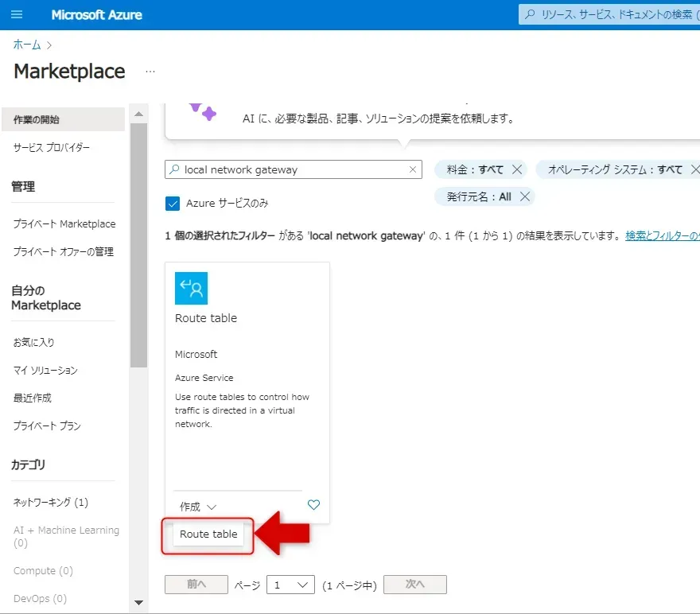The height and width of the screenshot is (614, 700).
Task: Click the marketplace search input field
Action: [x=294, y=169]
